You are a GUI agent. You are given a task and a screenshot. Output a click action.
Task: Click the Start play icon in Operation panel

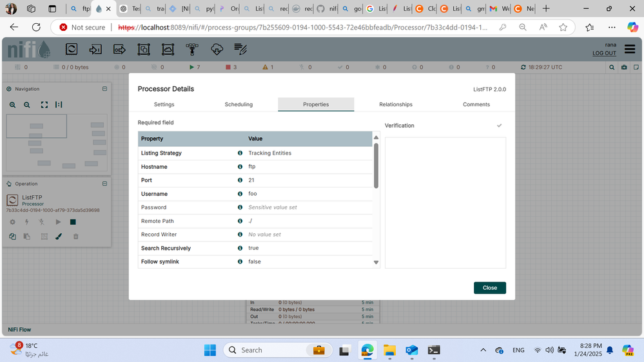point(58,222)
